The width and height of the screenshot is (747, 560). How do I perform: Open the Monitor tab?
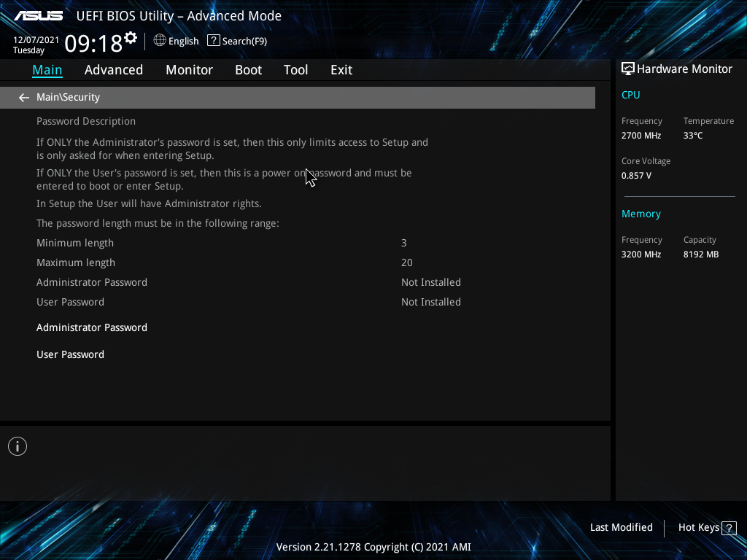189,70
